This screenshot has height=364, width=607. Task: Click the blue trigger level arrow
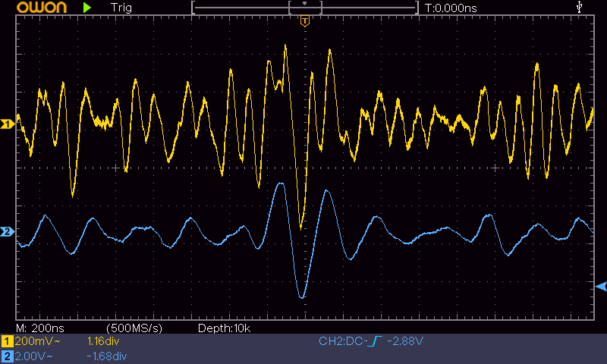click(x=601, y=286)
